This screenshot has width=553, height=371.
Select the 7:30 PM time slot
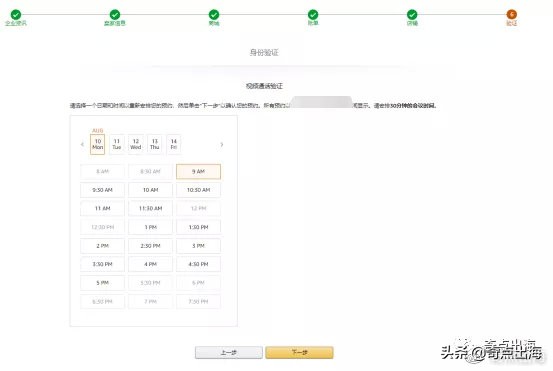(x=199, y=302)
